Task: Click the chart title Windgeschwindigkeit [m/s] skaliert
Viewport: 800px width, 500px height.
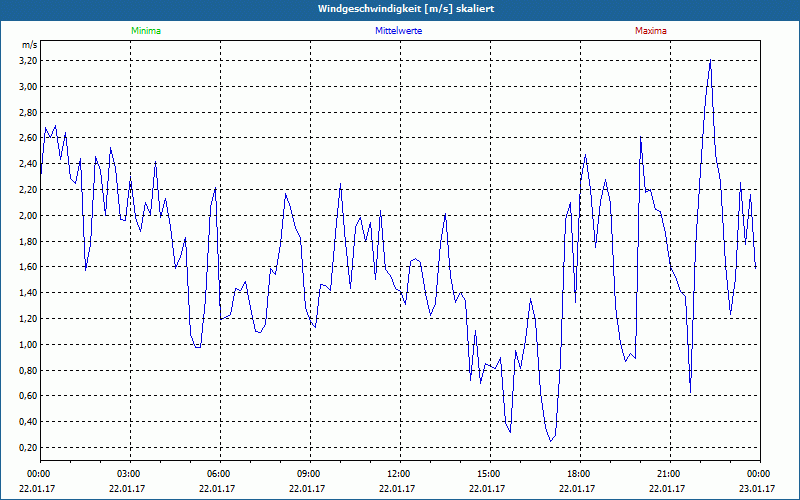Action: point(406,9)
